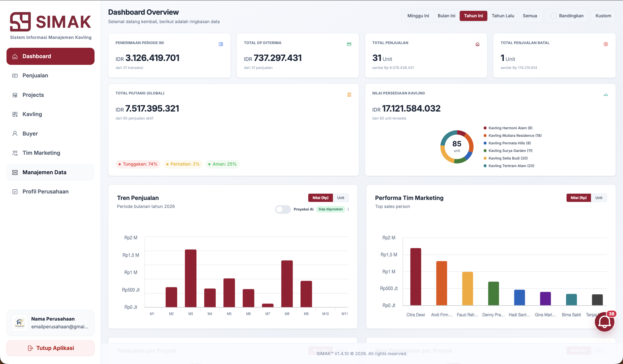Image resolution: width=623 pixels, height=364 pixels.
Task: Click the M8 bar in Tren Penjualan
Action: tap(287, 284)
